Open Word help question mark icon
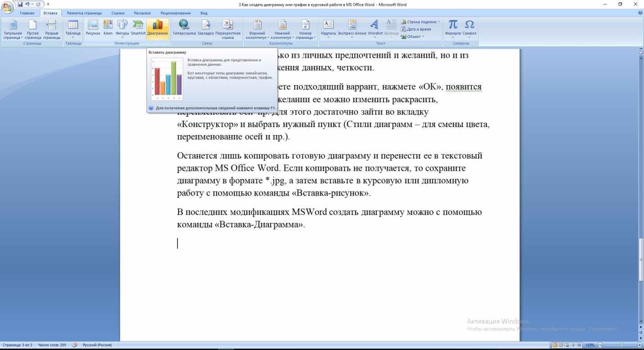 640,13
